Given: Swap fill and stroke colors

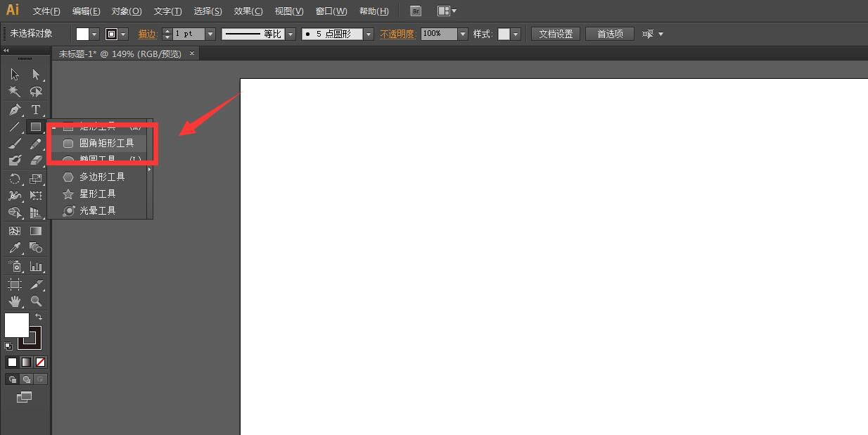Looking at the screenshot, I should (39, 317).
